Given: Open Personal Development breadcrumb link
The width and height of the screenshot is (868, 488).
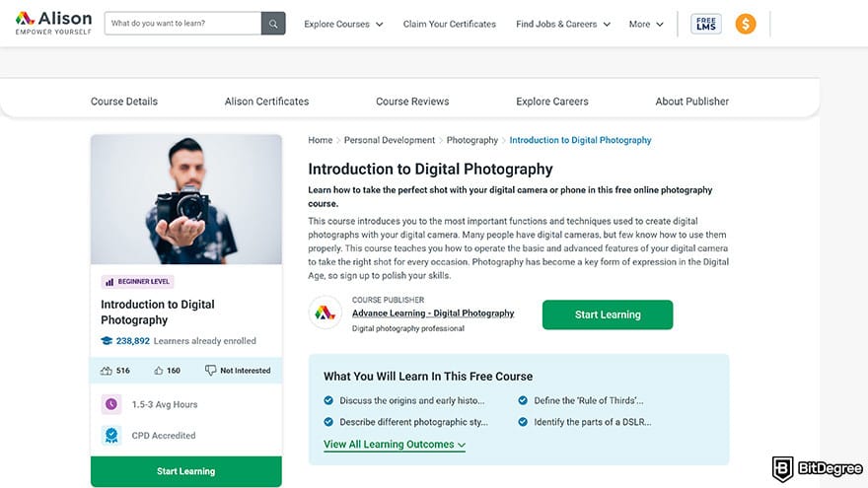Looking at the screenshot, I should [390, 140].
